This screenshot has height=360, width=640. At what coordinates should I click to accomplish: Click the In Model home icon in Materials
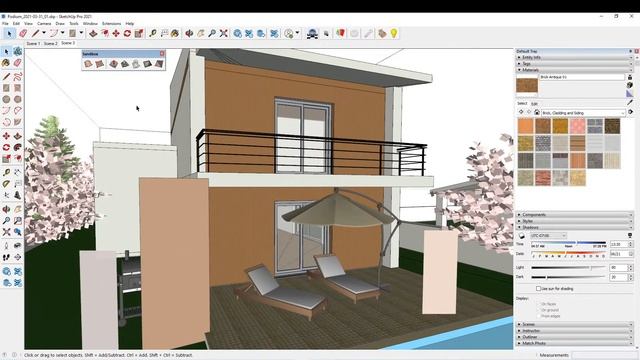(x=537, y=112)
